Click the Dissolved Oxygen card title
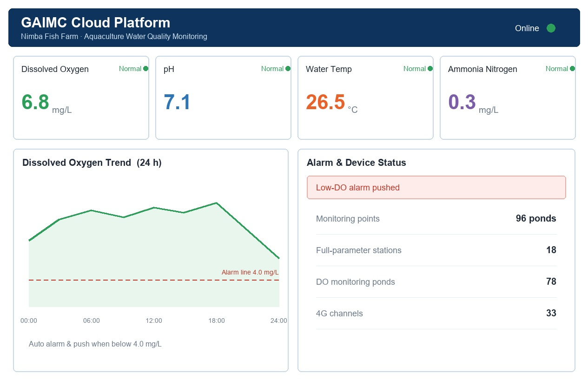 55,69
